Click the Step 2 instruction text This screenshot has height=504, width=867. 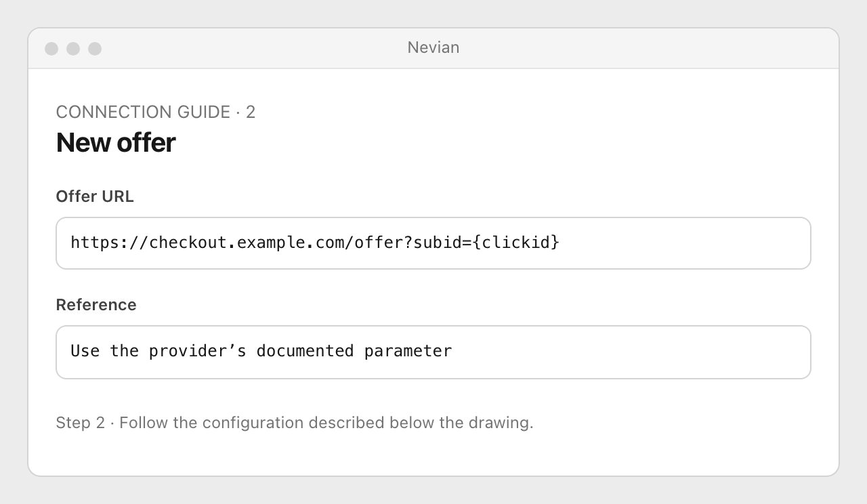pyautogui.click(x=295, y=423)
